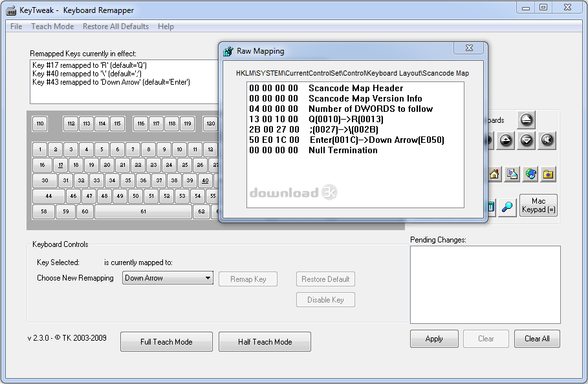The width and height of the screenshot is (588, 384).
Task: Select the Search magnifier key icon
Action: tap(507, 206)
